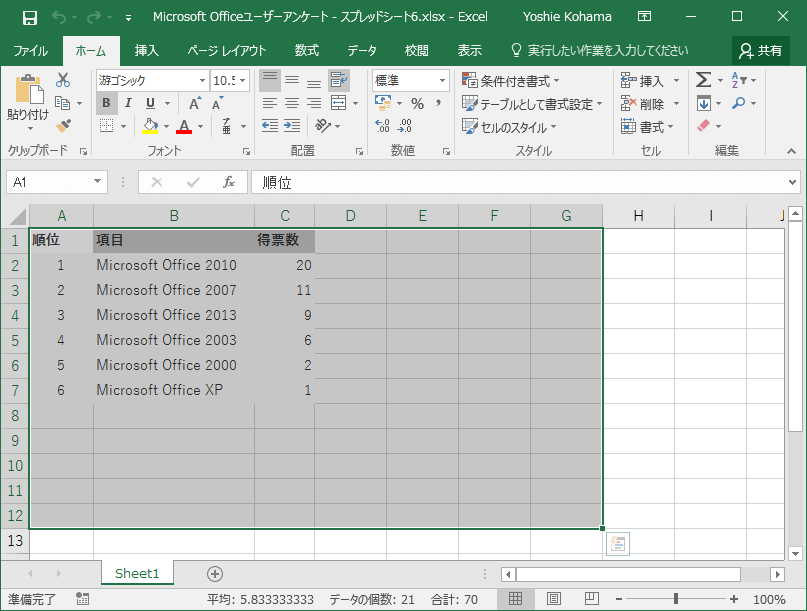The image size is (807, 611).
Task: Click the middle vertical align icon
Action: pos(292,80)
